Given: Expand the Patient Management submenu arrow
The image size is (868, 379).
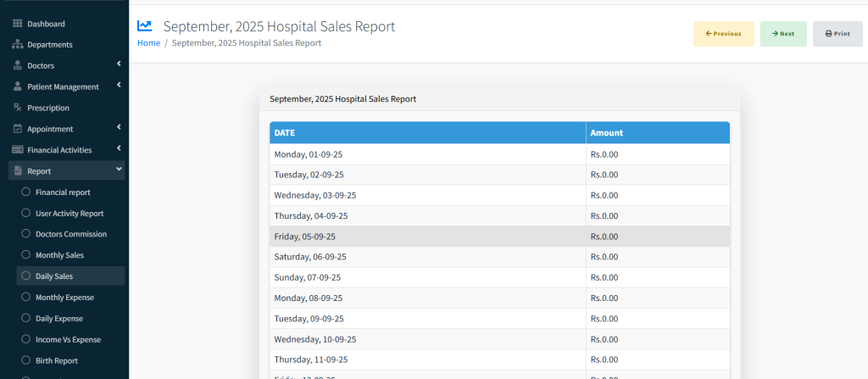Looking at the screenshot, I should (119, 86).
